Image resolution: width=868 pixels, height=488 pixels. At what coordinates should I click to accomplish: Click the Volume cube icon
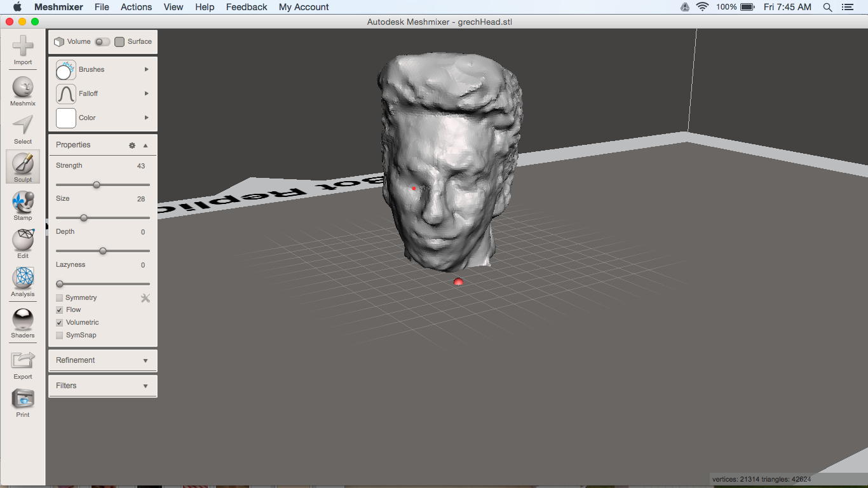[59, 42]
